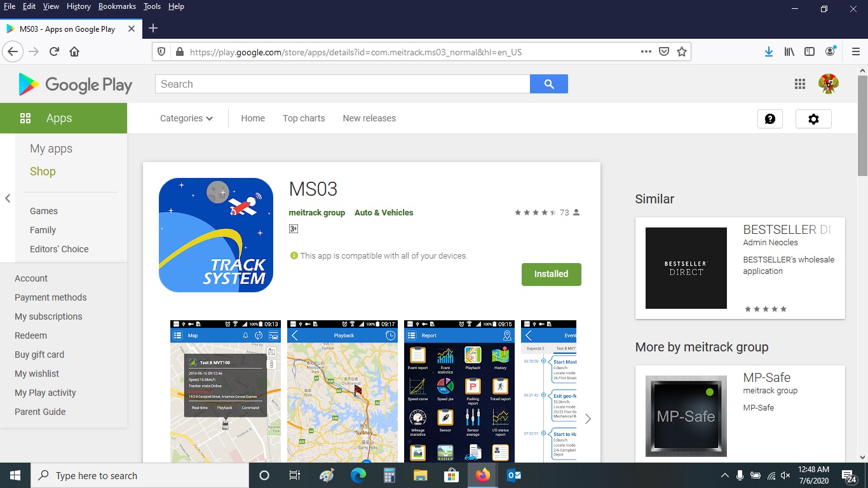Open the Windows Start menu

coord(15,475)
